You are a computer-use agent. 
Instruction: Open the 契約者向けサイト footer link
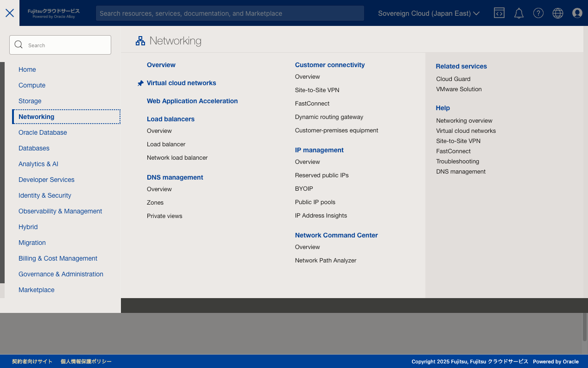[x=32, y=362]
